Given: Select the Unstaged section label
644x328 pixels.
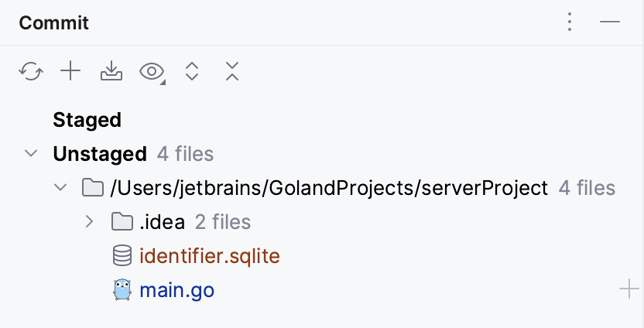Looking at the screenshot, I should 99,154.
